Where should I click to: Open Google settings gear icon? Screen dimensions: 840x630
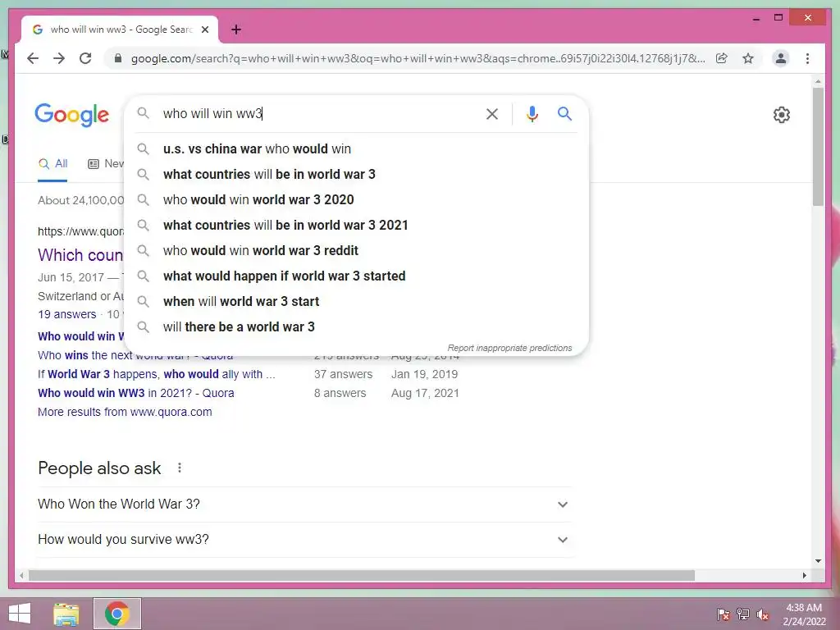781,115
